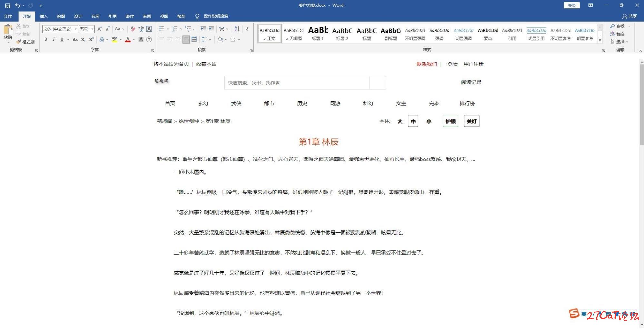Align text to the right
644x329 pixels.
tap(178, 39)
